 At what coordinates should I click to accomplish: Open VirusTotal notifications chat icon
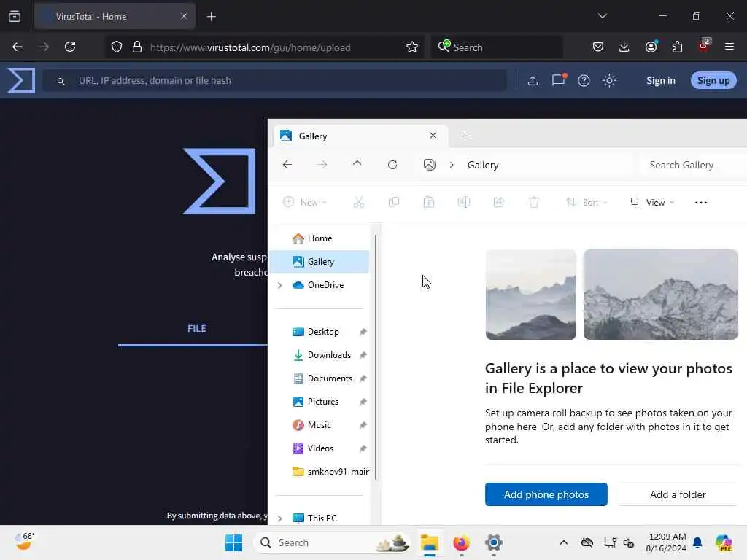click(558, 80)
